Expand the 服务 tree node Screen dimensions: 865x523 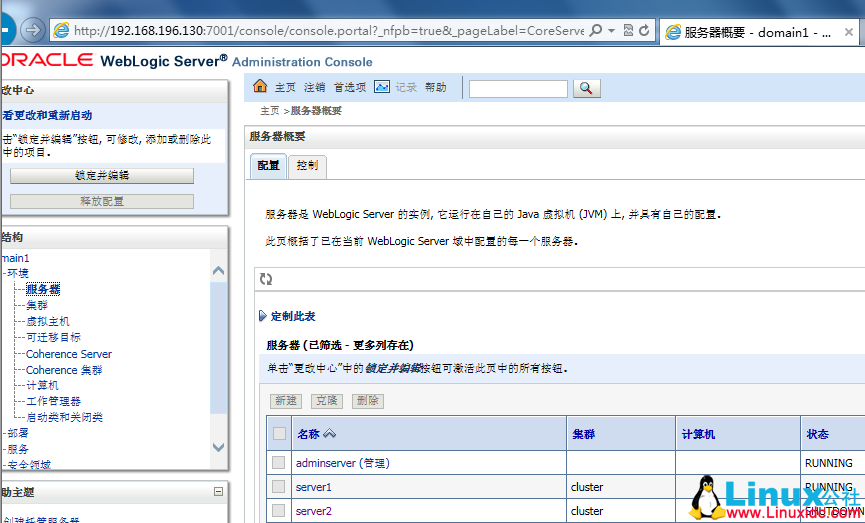click(x=4, y=449)
